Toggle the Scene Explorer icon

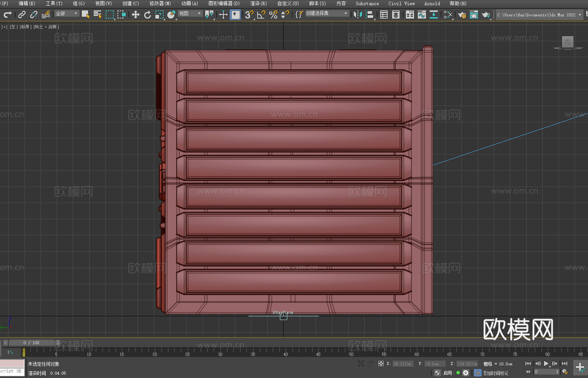pos(384,14)
